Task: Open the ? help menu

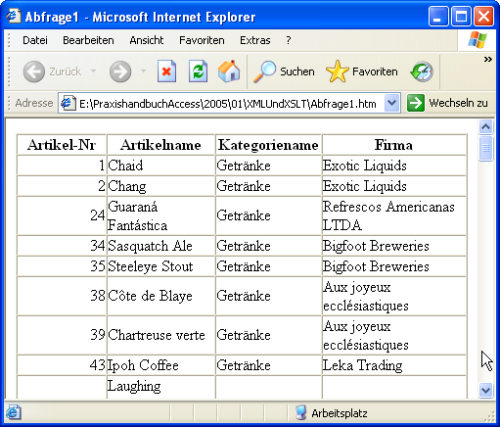Action: point(288,40)
